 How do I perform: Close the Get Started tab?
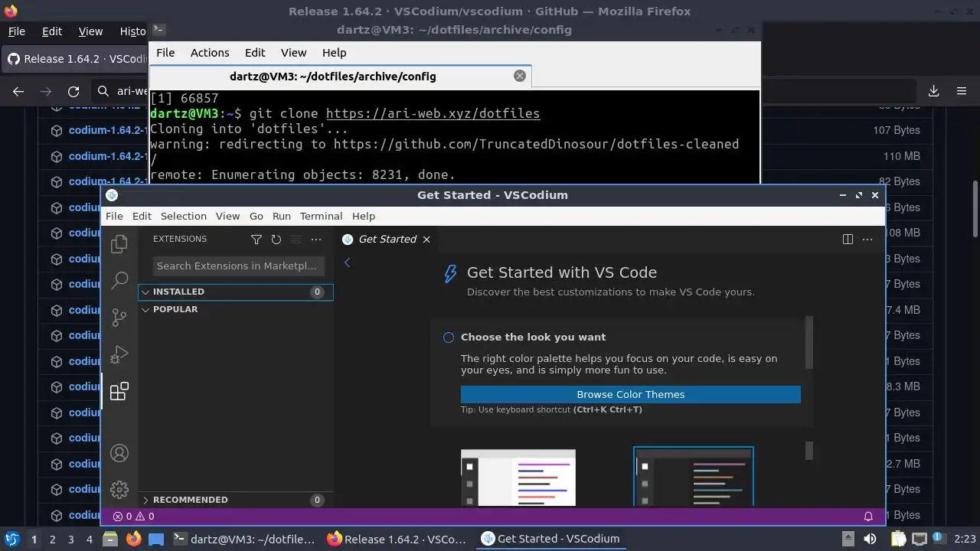tap(426, 240)
